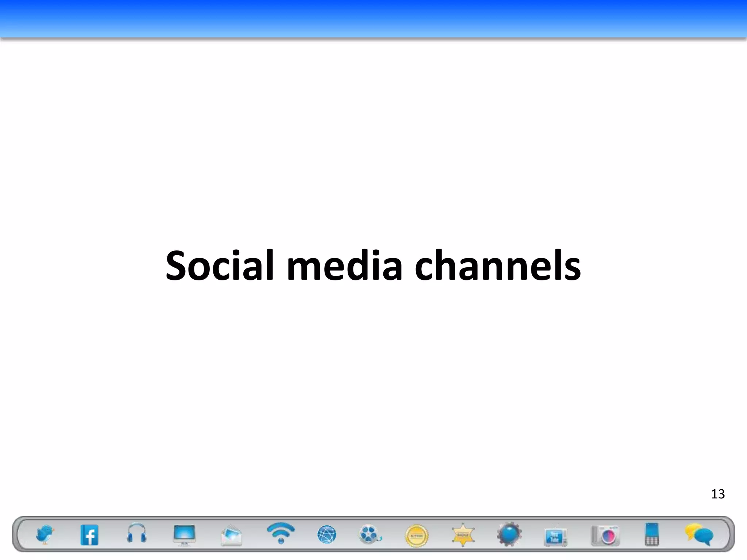The image size is (747, 560).
Task: Click the Wi-Fi signal icon
Action: pyautogui.click(x=280, y=533)
